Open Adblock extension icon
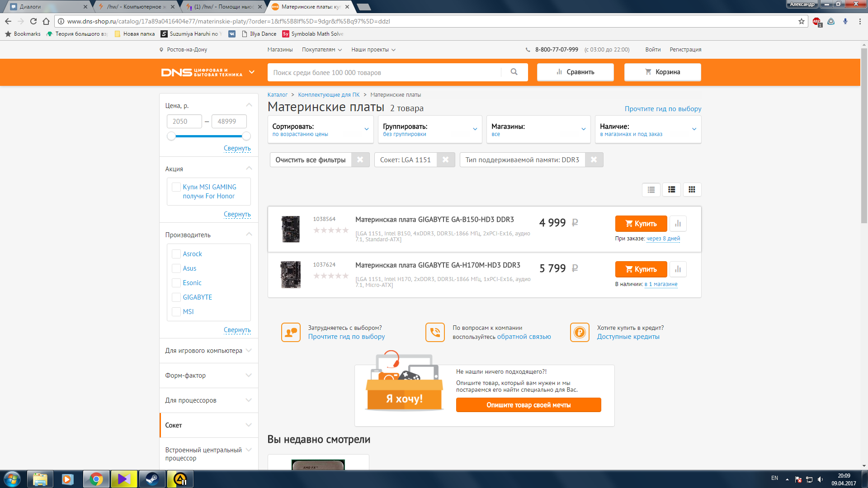 click(817, 21)
